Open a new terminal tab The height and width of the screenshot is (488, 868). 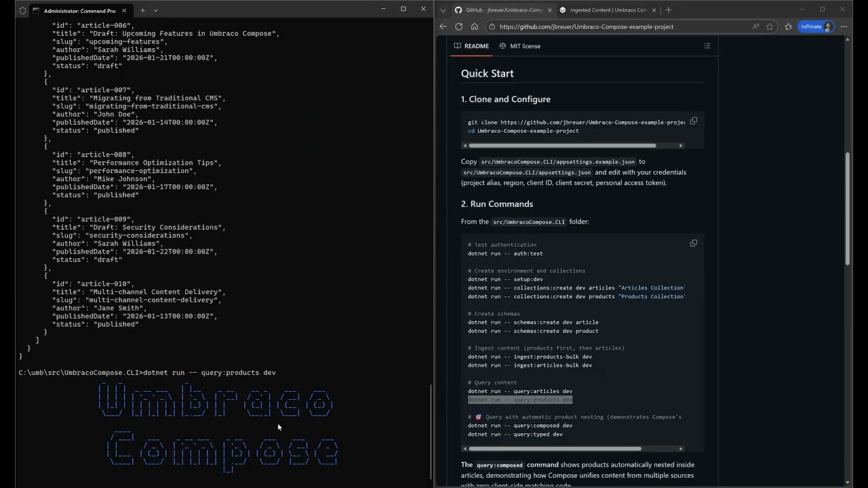142,11
